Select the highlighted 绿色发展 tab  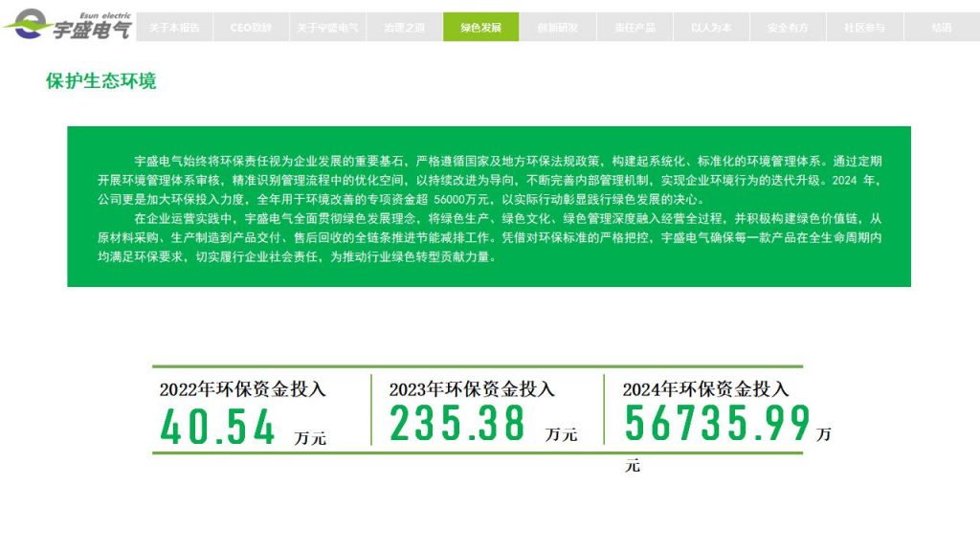click(480, 28)
